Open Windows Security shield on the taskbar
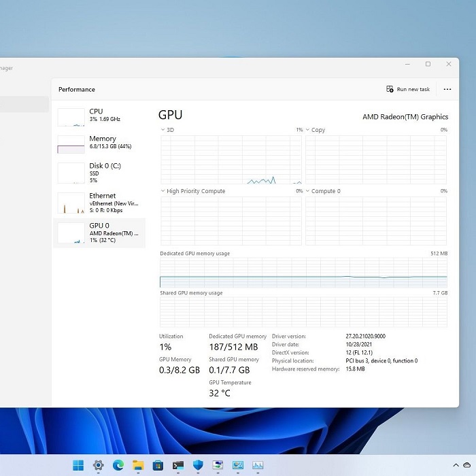The image size is (476, 476). pyautogui.click(x=198, y=465)
